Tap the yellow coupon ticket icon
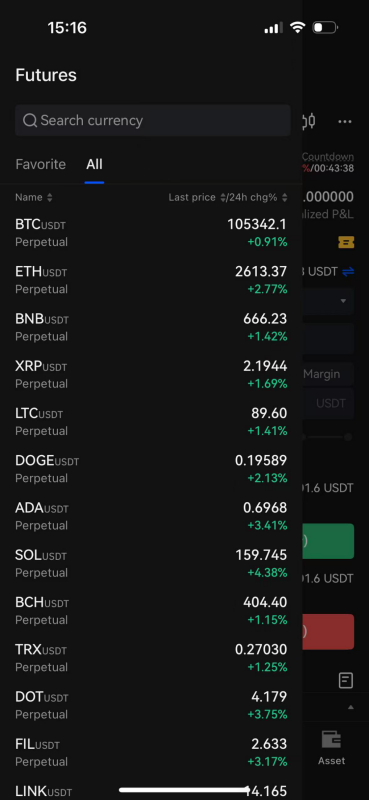Image resolution: width=370 pixels, height=801 pixels. (346, 242)
